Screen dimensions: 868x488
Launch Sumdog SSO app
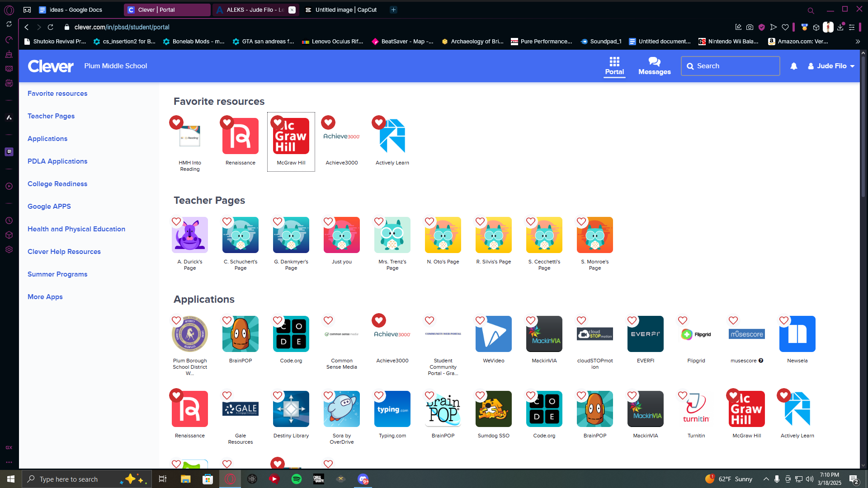pos(494,409)
